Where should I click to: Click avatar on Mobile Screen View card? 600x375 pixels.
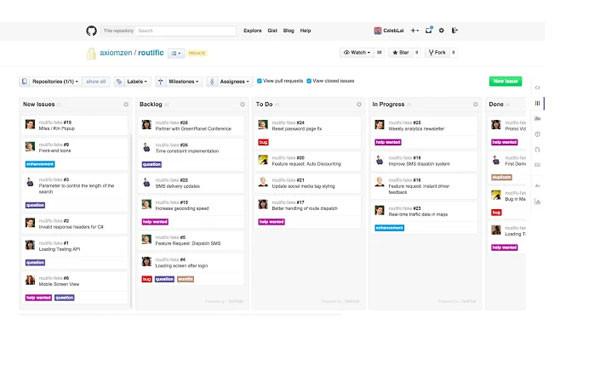(x=30, y=280)
